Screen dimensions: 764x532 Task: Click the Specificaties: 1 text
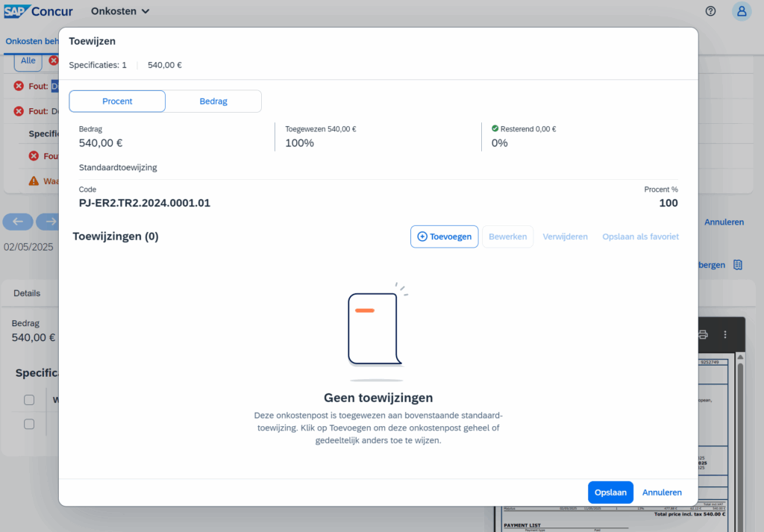pos(98,65)
